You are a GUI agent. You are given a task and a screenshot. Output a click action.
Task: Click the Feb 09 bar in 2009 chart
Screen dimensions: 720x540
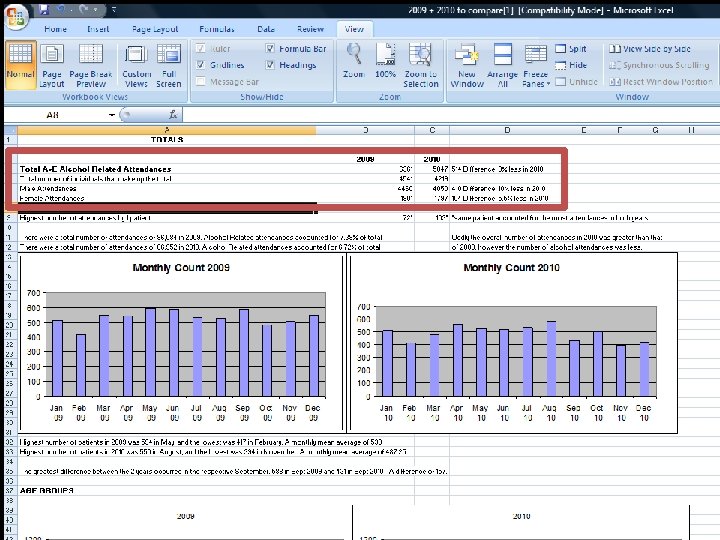(x=80, y=365)
